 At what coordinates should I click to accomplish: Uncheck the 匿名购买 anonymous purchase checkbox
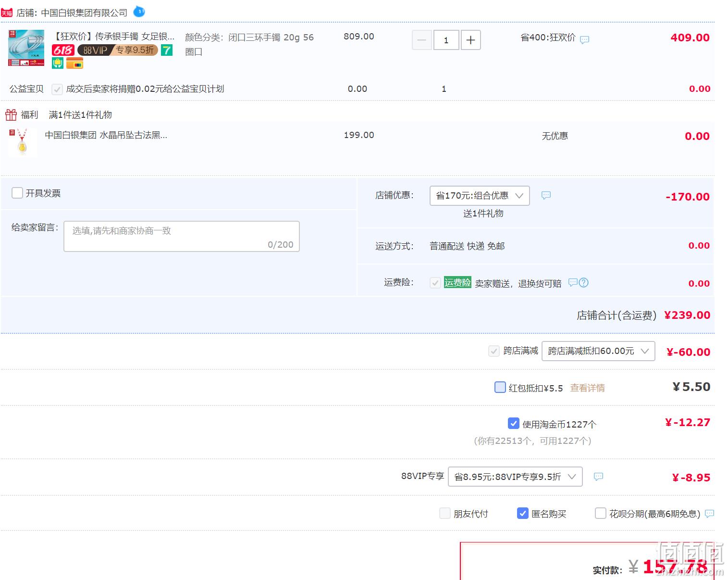(523, 513)
